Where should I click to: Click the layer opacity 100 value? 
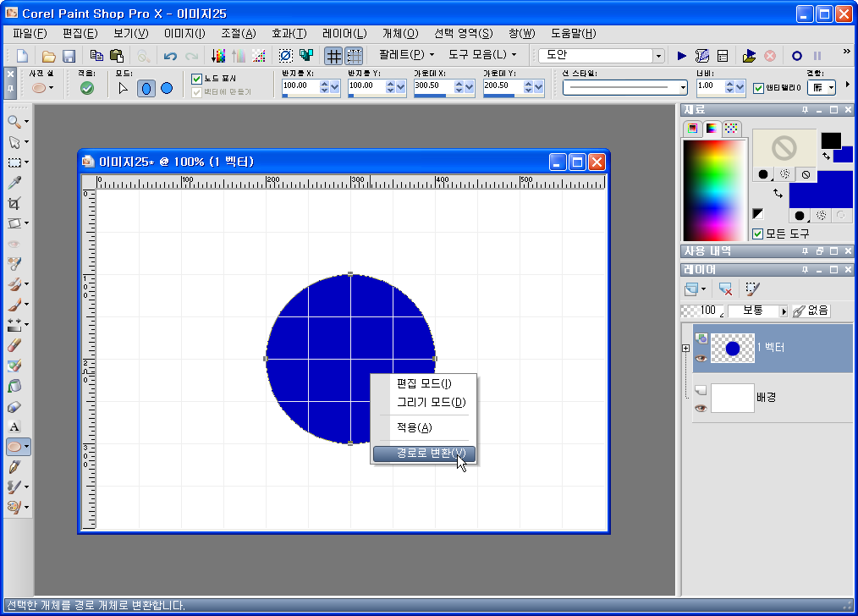coord(708,311)
